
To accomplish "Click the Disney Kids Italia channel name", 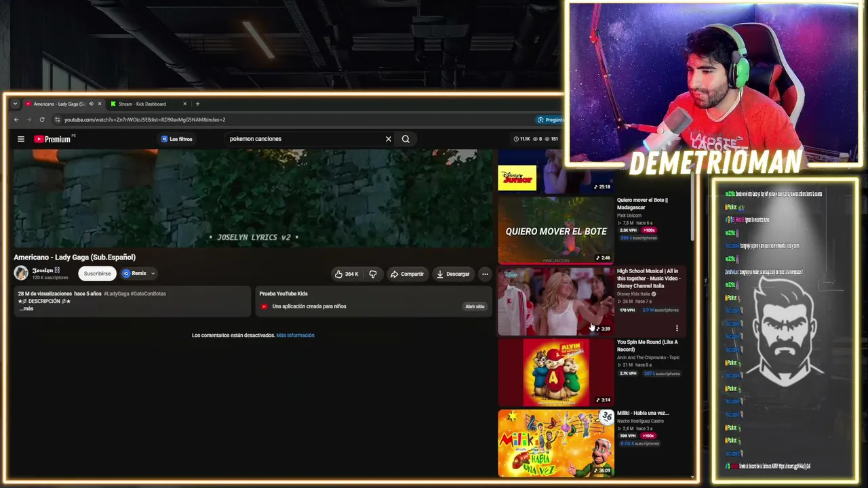I will tap(633, 294).
